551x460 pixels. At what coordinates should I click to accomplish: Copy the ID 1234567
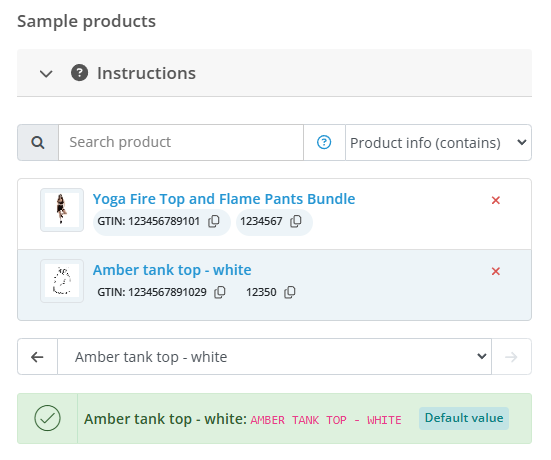[x=296, y=221]
